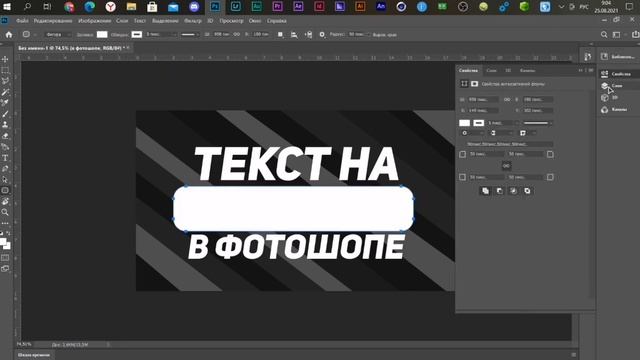Click the fill swatch in Properties panel
This screenshot has height=360, width=640.
464,123
